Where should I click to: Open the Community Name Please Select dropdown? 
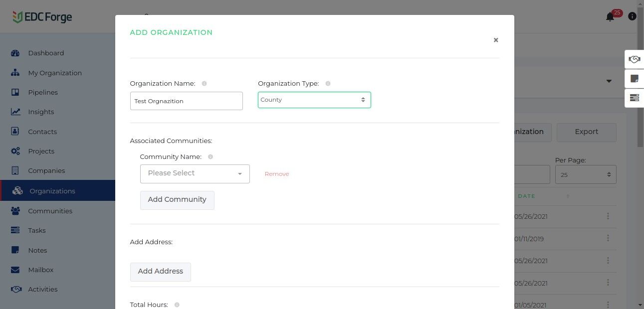[195, 173]
